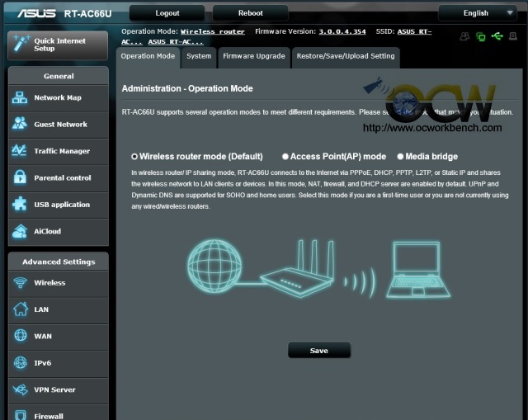Click the IPv6 globe icon
Image resolution: width=528 pixels, height=420 pixels.
point(21,363)
